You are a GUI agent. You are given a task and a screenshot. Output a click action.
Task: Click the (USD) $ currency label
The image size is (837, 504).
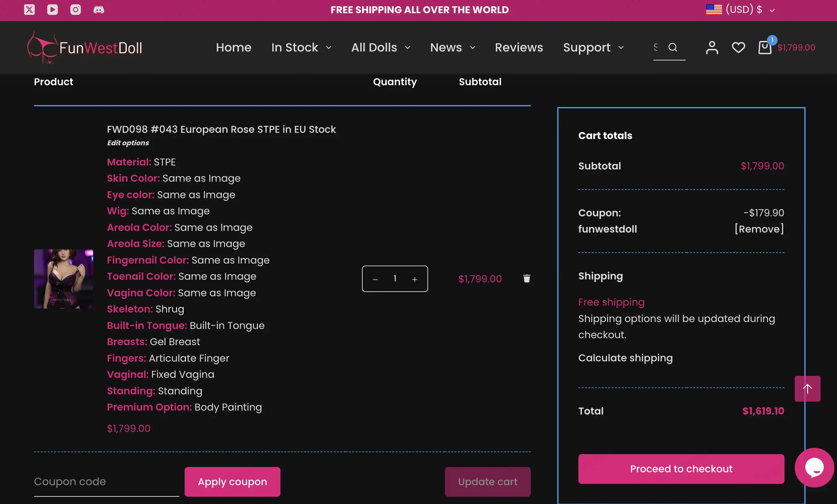coord(744,10)
